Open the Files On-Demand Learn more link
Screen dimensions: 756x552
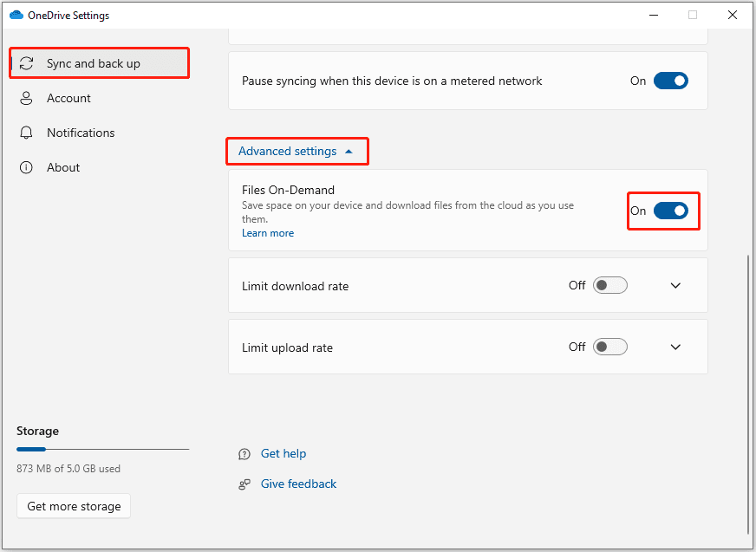(267, 232)
